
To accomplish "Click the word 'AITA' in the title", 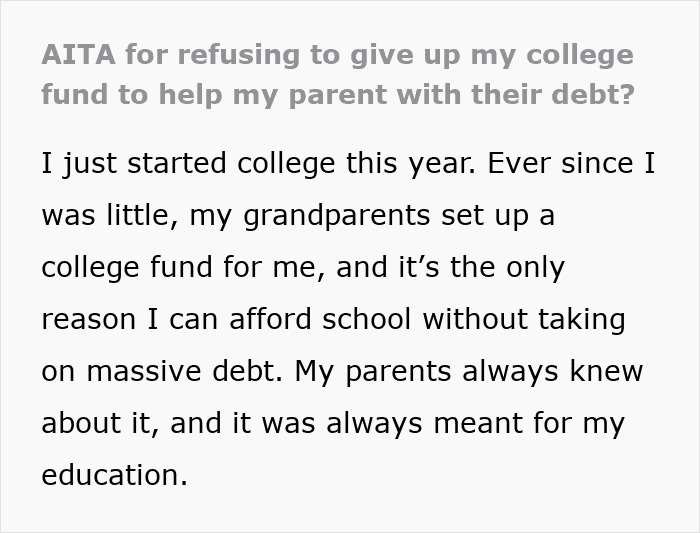I will 79,54.
